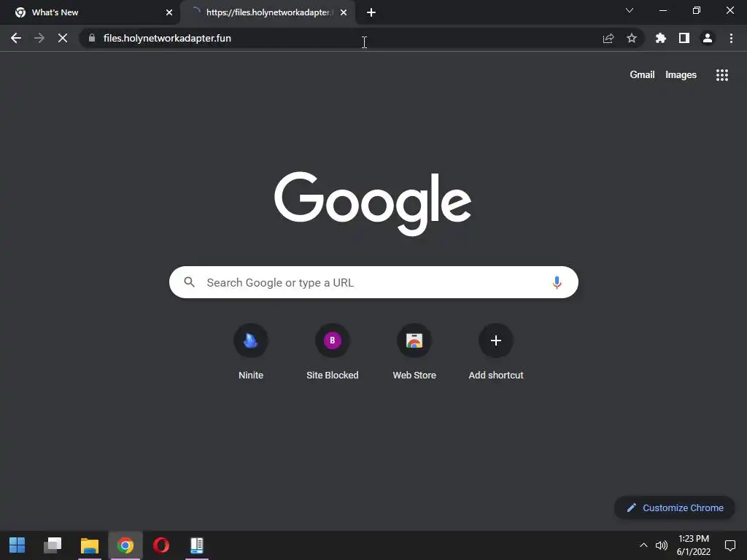The height and width of the screenshot is (560, 747).
Task: Open the volume speaker icon
Action: [661, 545]
